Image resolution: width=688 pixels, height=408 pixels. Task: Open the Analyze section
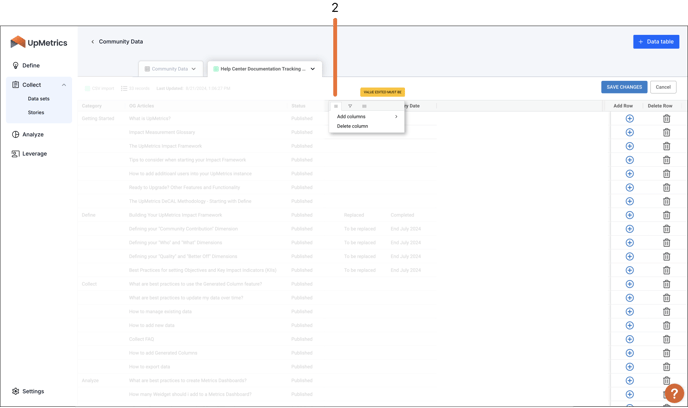tap(28, 134)
